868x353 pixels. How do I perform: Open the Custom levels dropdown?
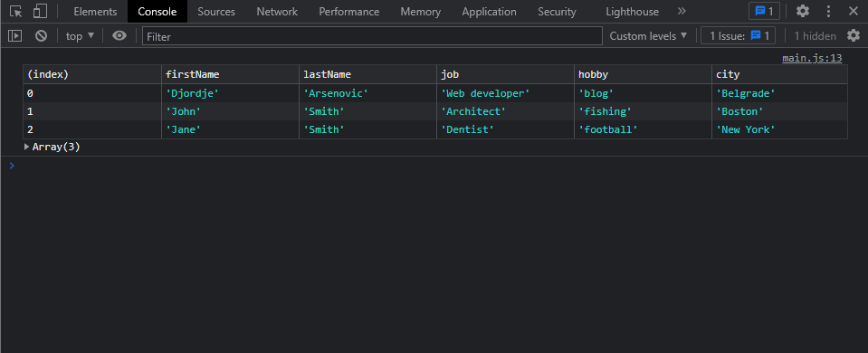648,36
